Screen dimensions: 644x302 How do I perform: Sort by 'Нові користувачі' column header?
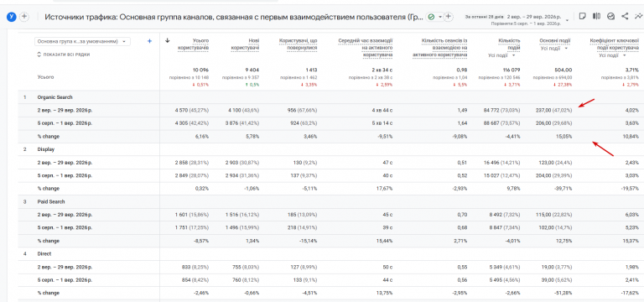click(x=245, y=44)
